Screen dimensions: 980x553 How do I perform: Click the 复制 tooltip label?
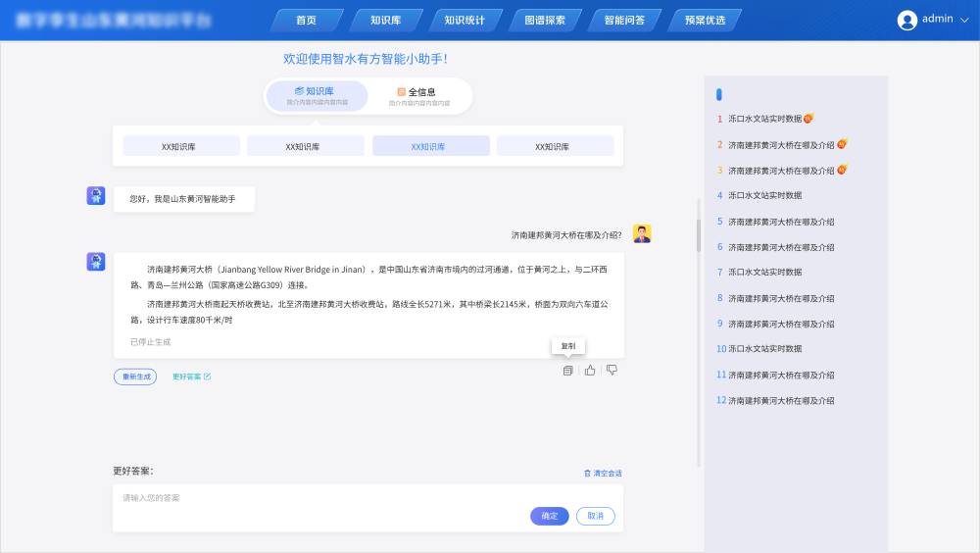(x=568, y=346)
